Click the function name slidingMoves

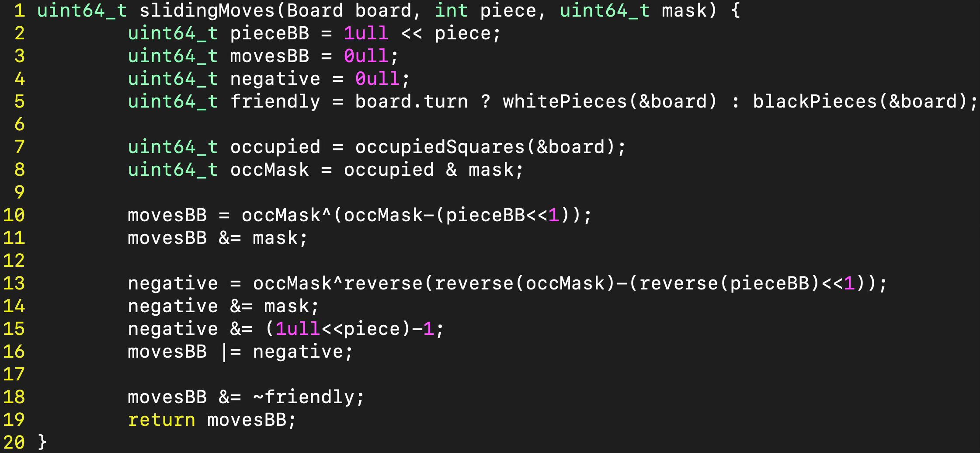pyautogui.click(x=208, y=10)
